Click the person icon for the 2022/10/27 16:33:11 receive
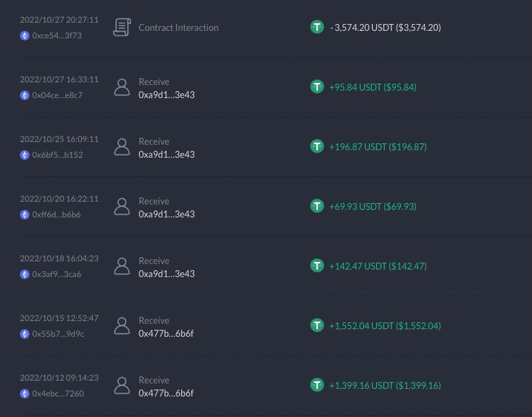Image resolution: width=532 pixels, height=417 pixels. [122, 87]
